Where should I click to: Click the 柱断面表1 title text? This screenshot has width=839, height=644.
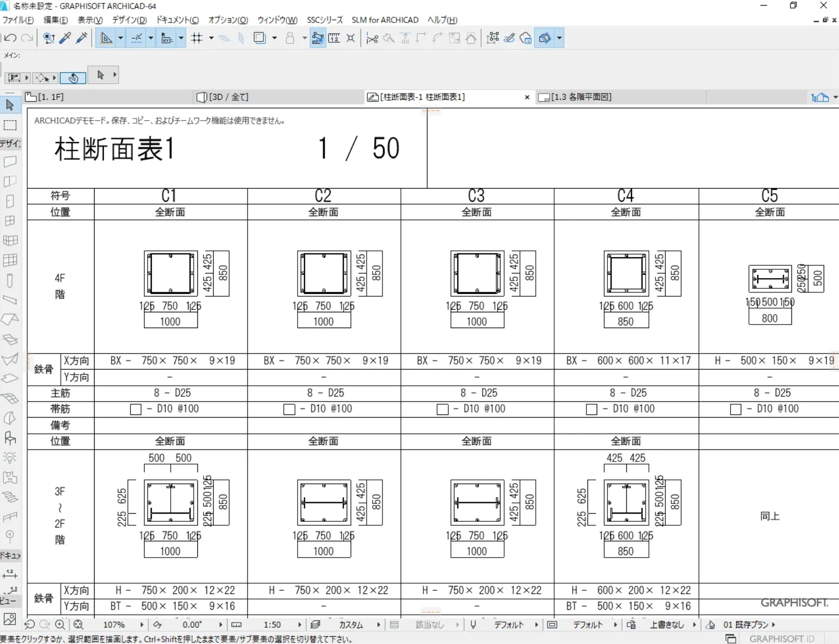coord(115,149)
